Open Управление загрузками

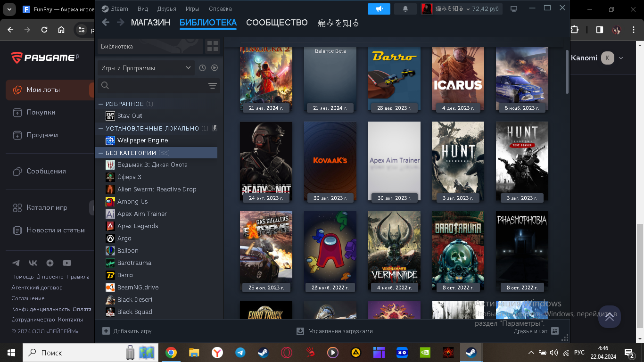[334, 331]
